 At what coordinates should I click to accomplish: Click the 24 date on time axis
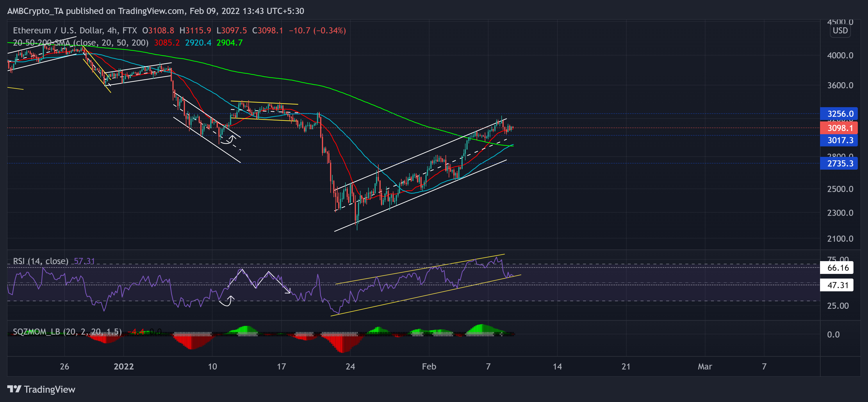(350, 366)
